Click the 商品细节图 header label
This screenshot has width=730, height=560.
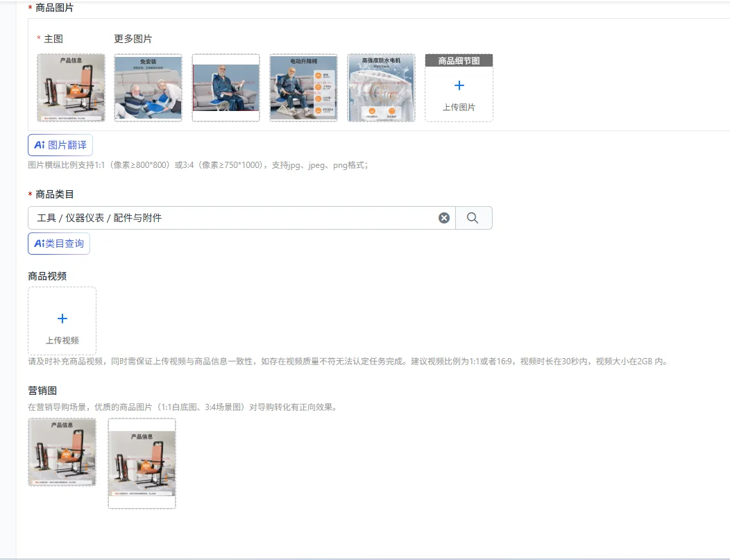459,60
